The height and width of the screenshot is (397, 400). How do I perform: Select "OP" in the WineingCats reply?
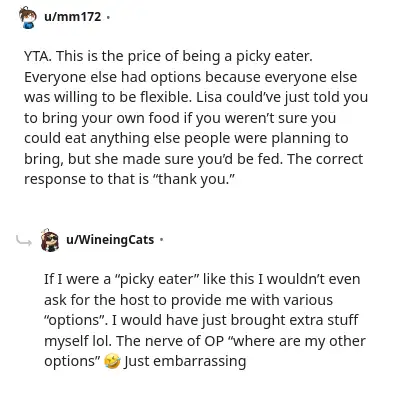pos(212,341)
